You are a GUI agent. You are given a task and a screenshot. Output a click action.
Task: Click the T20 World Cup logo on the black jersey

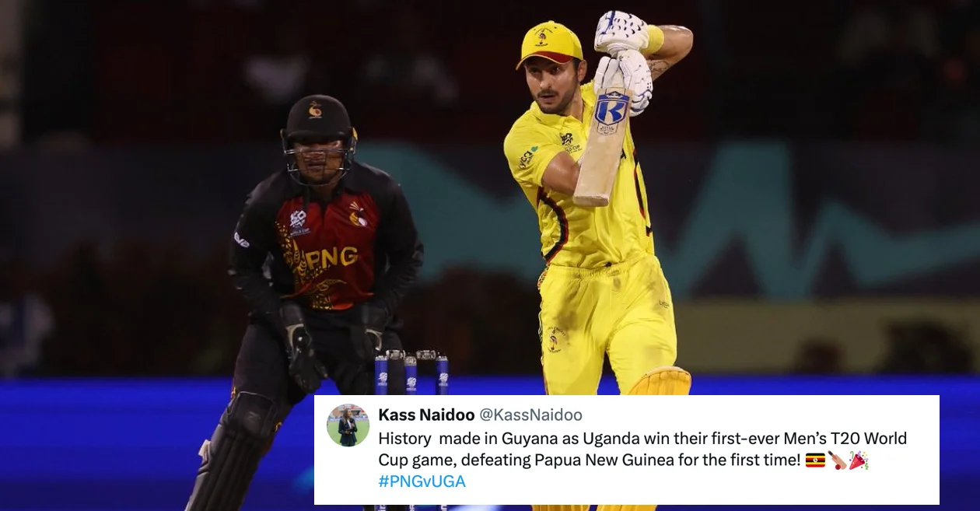[299, 221]
